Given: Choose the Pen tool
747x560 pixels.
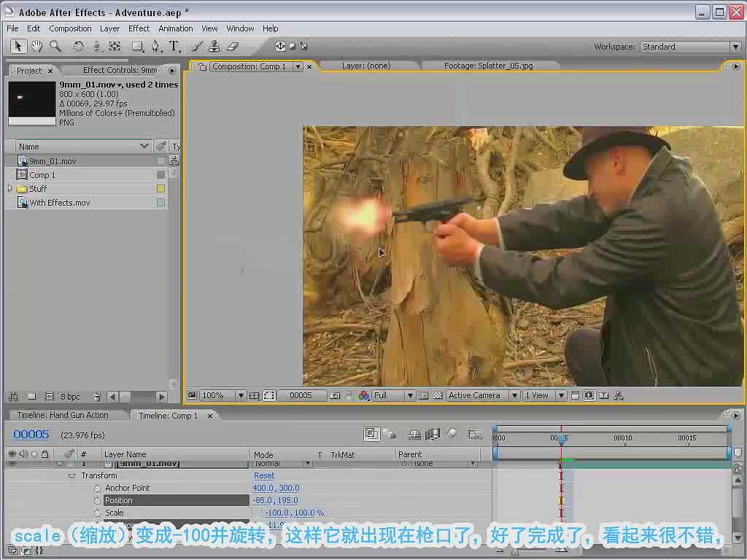Looking at the screenshot, I should pyautogui.click(x=156, y=46).
